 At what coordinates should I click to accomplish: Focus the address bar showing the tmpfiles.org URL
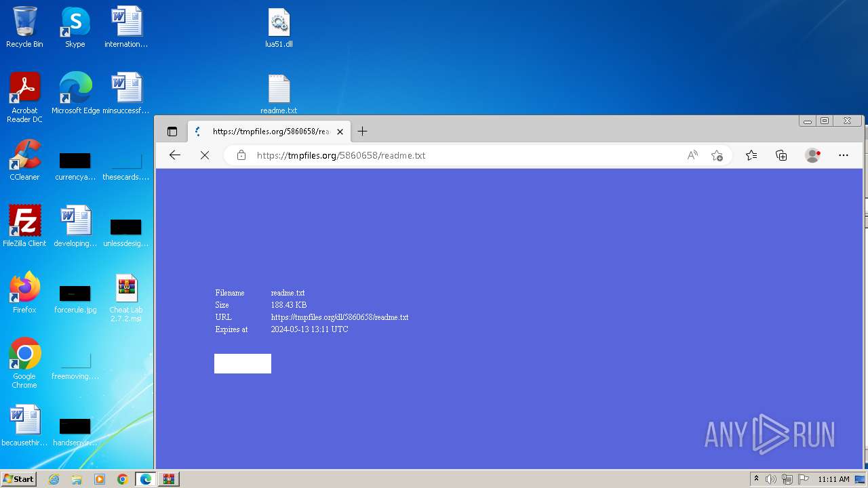(x=468, y=155)
